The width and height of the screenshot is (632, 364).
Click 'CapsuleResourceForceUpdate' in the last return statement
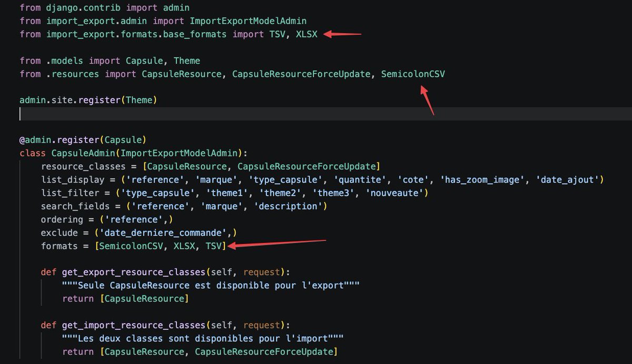pyautogui.click(x=264, y=351)
